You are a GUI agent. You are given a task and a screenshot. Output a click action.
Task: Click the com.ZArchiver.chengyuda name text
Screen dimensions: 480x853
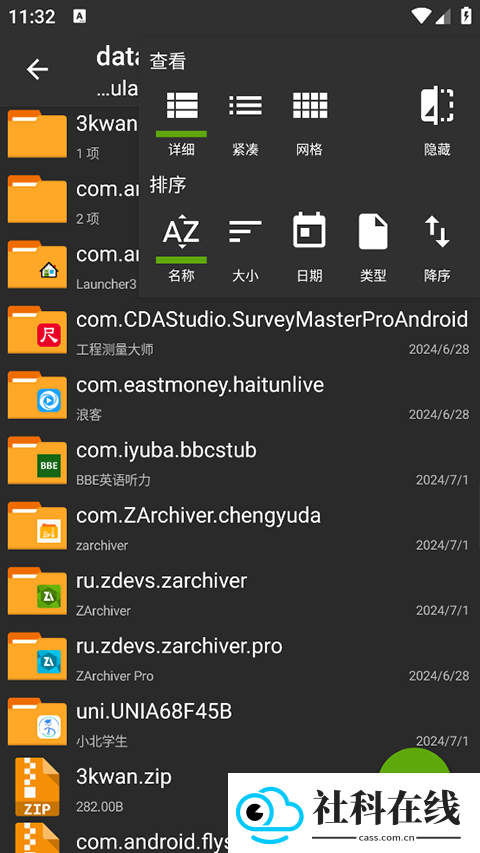point(198,515)
